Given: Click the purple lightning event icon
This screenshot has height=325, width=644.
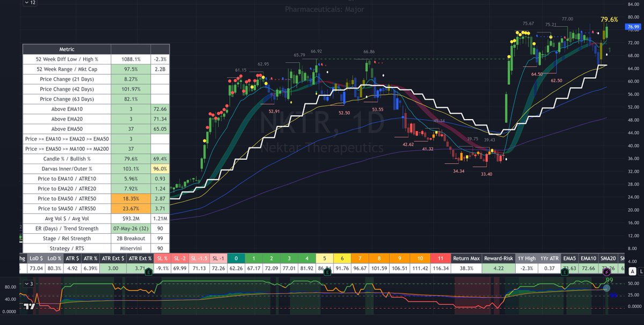Looking at the screenshot, I should coord(605,272).
